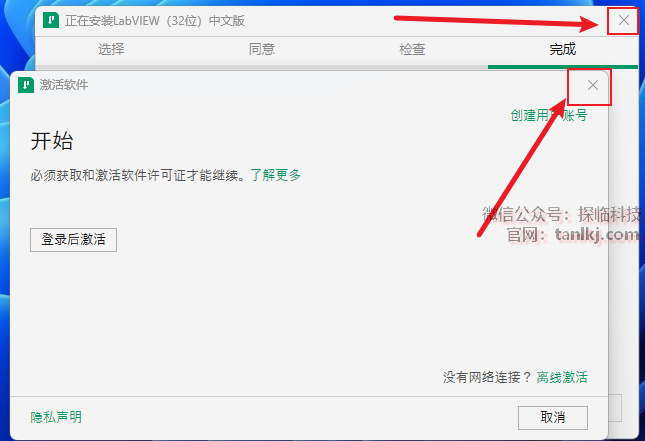Select the 完成 step tab
Image resolution: width=645 pixels, height=441 pixels.
click(563, 49)
